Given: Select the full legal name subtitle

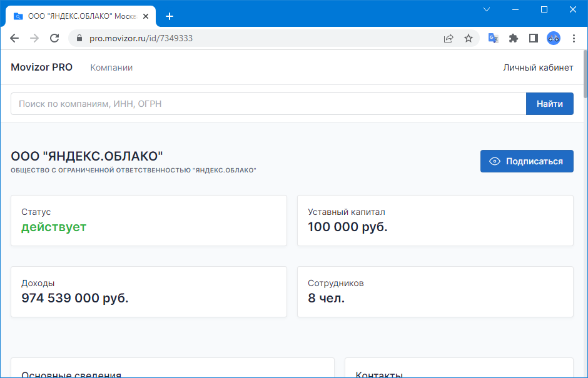Looking at the screenshot, I should (133, 170).
